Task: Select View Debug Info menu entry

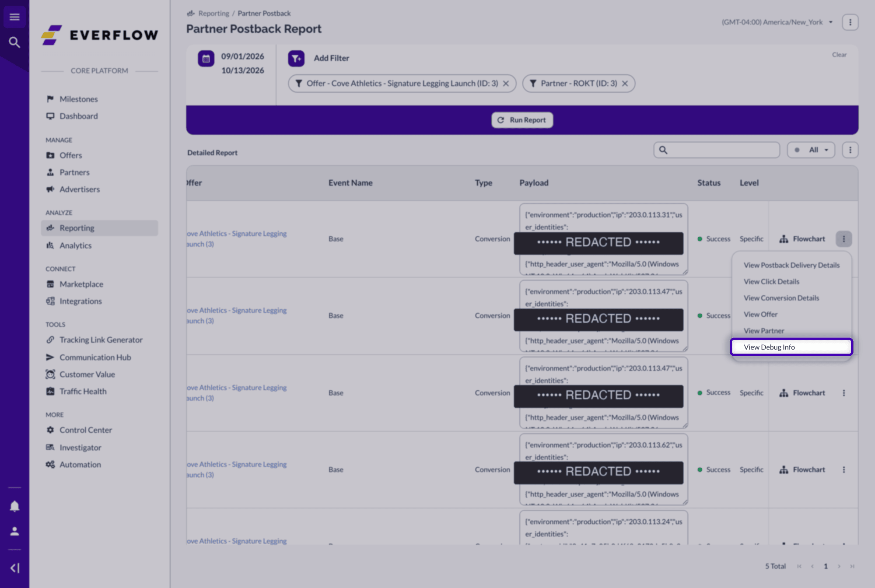Action: tap(791, 347)
